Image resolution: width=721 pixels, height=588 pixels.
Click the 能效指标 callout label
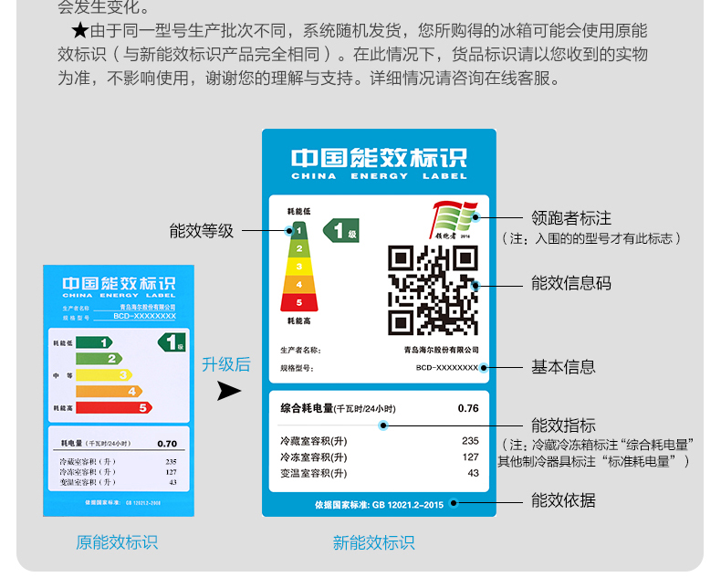(563, 425)
